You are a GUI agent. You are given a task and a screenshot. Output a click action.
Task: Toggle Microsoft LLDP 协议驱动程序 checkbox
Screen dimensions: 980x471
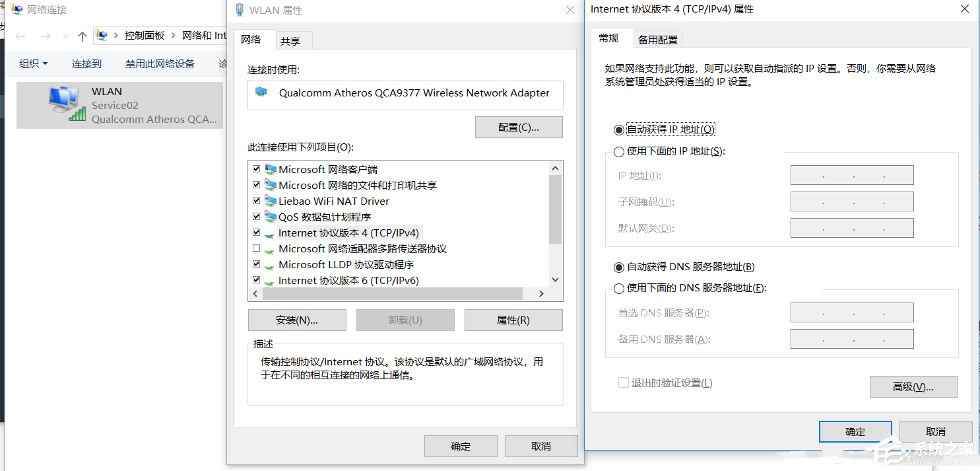pyautogui.click(x=257, y=264)
